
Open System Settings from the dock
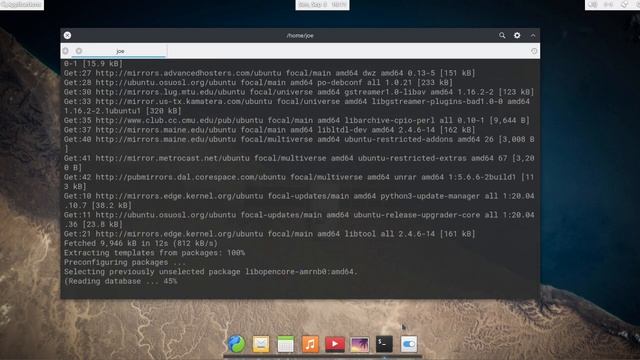point(409,344)
